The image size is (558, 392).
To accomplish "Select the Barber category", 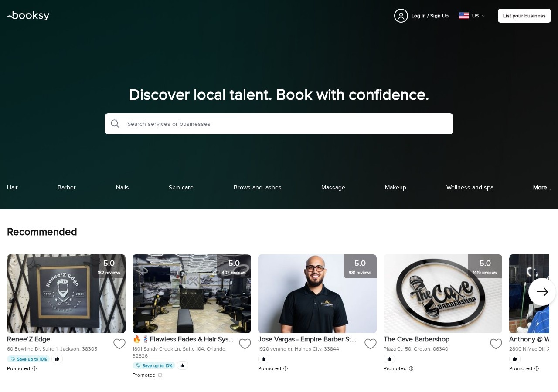I will click(x=67, y=187).
